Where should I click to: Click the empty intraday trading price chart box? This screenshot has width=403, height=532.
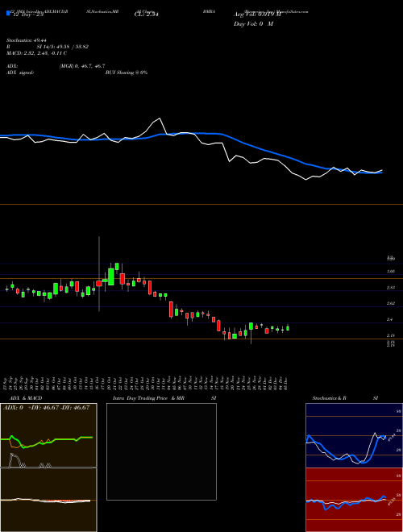161,451
